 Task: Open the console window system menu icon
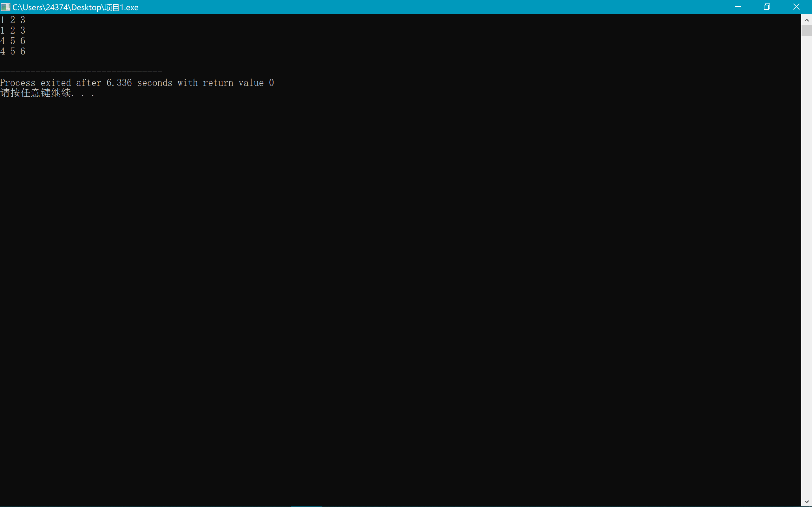click(x=5, y=7)
